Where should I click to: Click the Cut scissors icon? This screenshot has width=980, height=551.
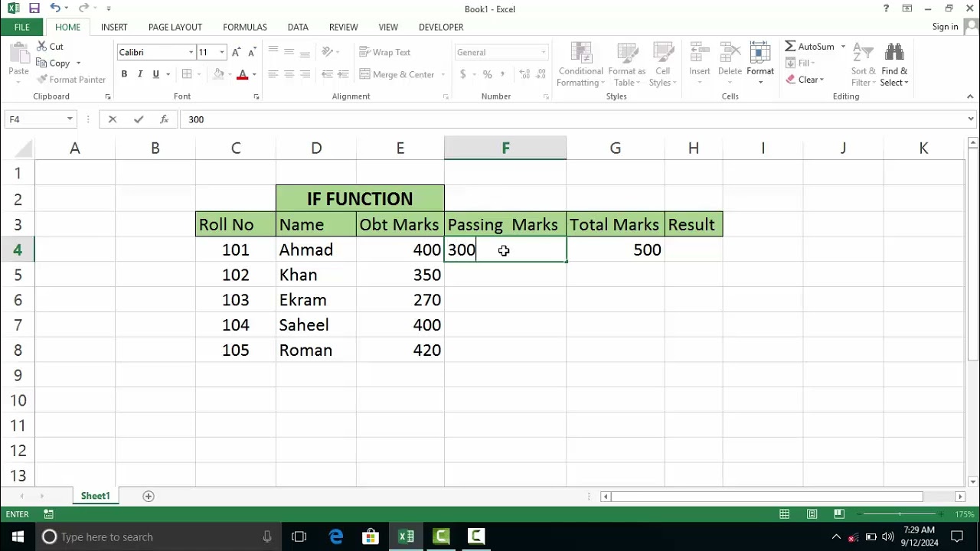(x=41, y=47)
